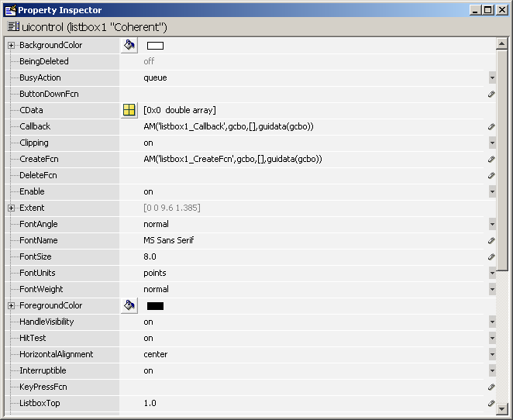Expand the BackgroundColor property tree

[11, 45]
